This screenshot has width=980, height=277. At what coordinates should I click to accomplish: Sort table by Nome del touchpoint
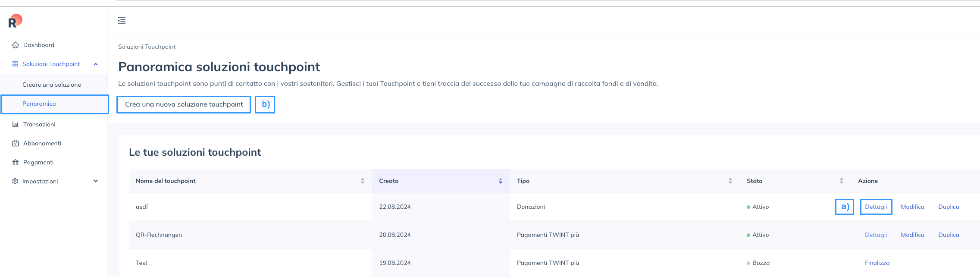click(363, 181)
